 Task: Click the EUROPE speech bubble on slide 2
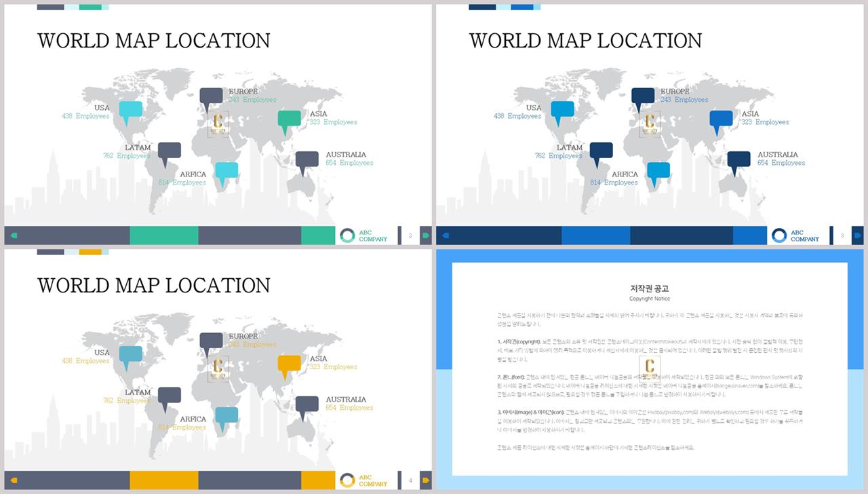211,99
